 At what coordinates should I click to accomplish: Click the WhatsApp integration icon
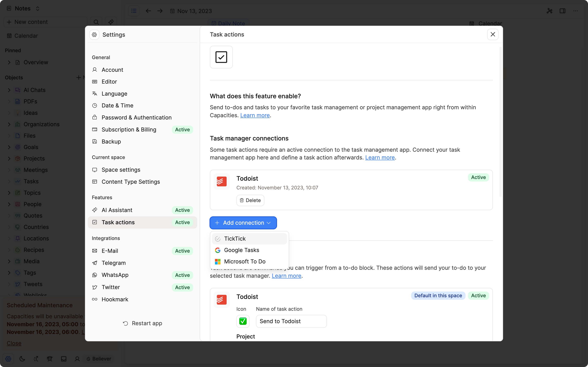pos(94,275)
